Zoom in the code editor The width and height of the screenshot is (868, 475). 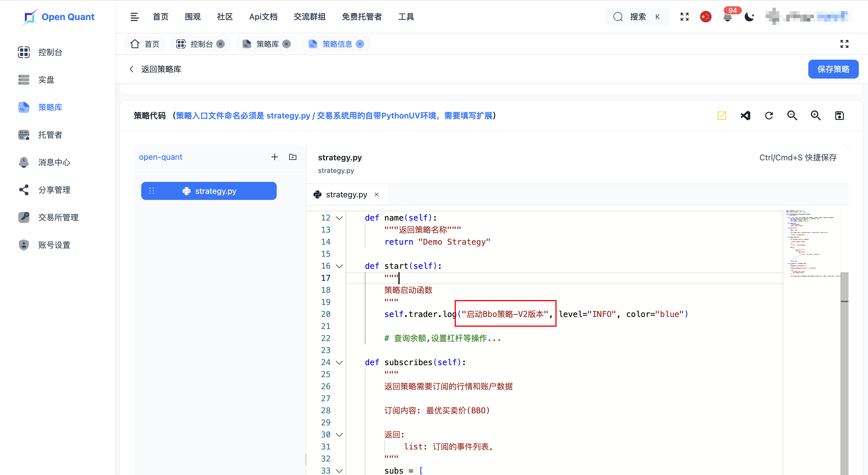[815, 116]
